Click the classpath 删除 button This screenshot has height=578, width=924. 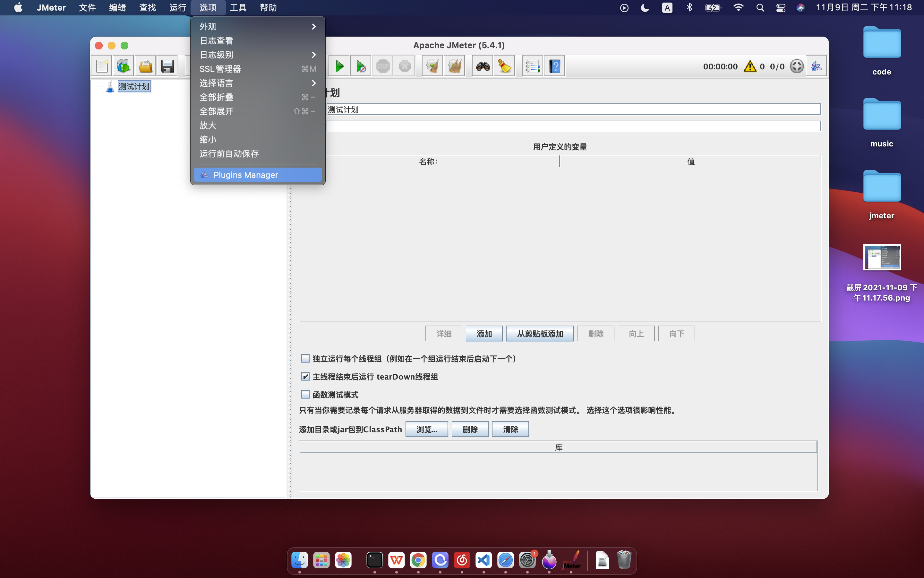coord(470,429)
